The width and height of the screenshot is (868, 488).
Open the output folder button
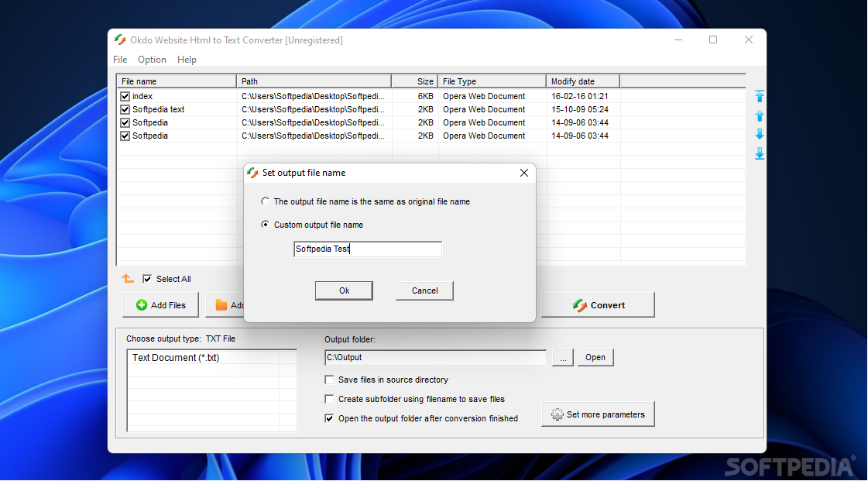coord(595,357)
